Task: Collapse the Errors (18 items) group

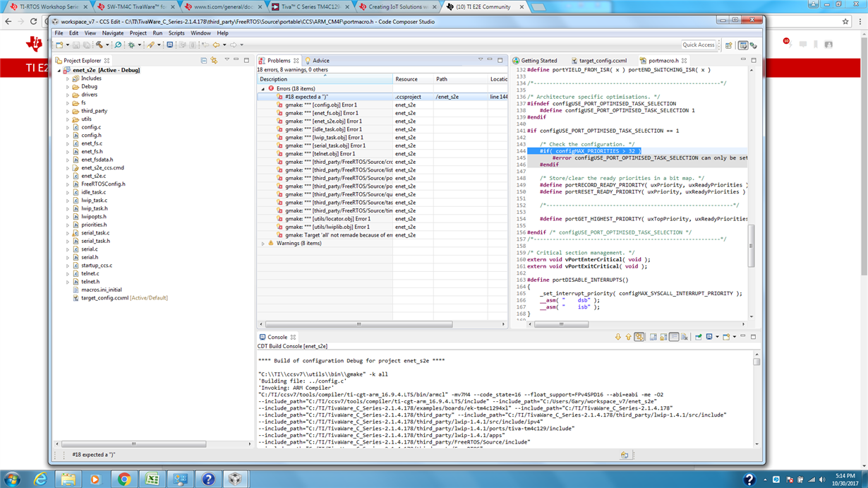Action: [x=263, y=89]
